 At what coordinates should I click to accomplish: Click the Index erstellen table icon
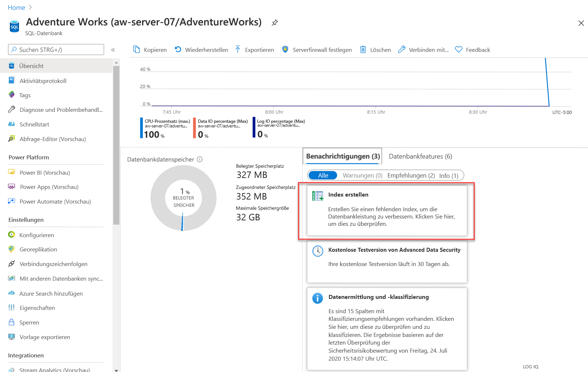point(318,196)
